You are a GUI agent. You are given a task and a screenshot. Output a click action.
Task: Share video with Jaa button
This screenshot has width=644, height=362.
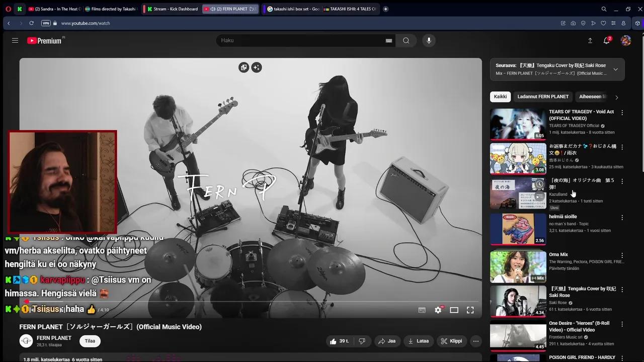tap(387, 341)
